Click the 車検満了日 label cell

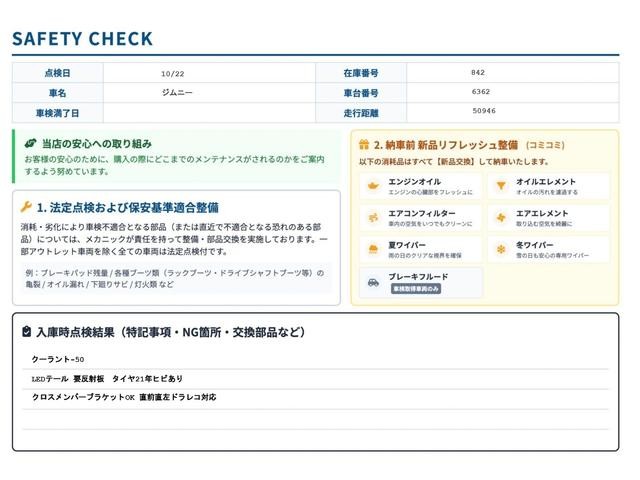tap(58, 113)
